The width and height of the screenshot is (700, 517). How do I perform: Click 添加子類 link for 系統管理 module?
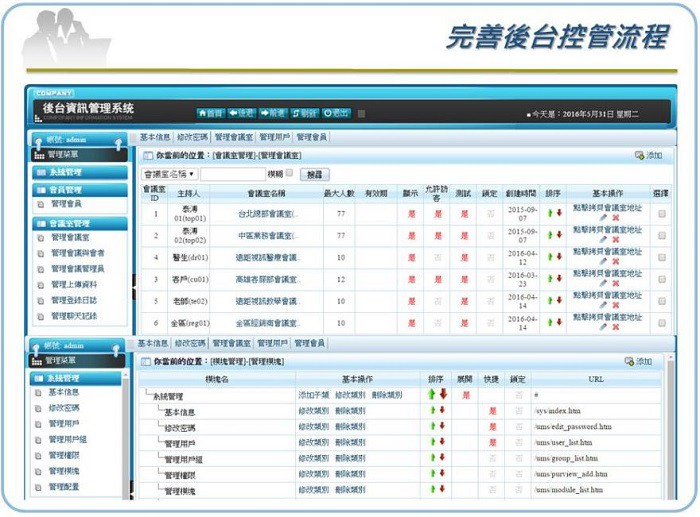pyautogui.click(x=312, y=396)
